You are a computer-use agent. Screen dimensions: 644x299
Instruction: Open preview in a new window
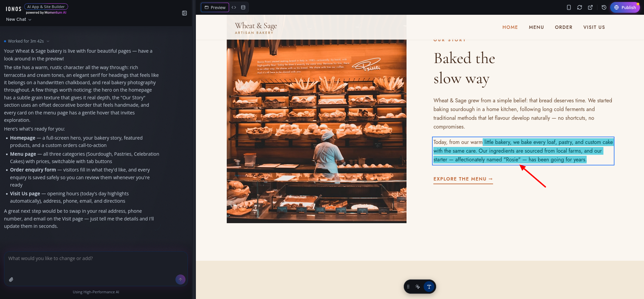tap(590, 7)
